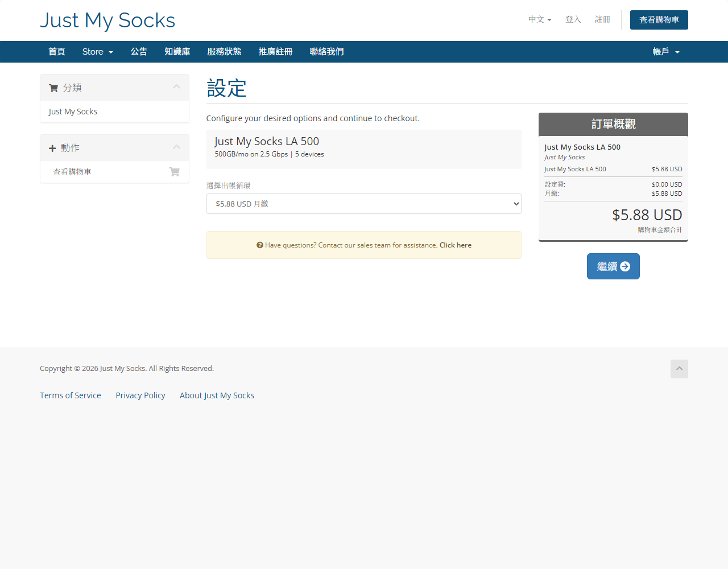The image size is (728, 569).
Task: Open 知識庫 knowledge base
Action: click(177, 52)
